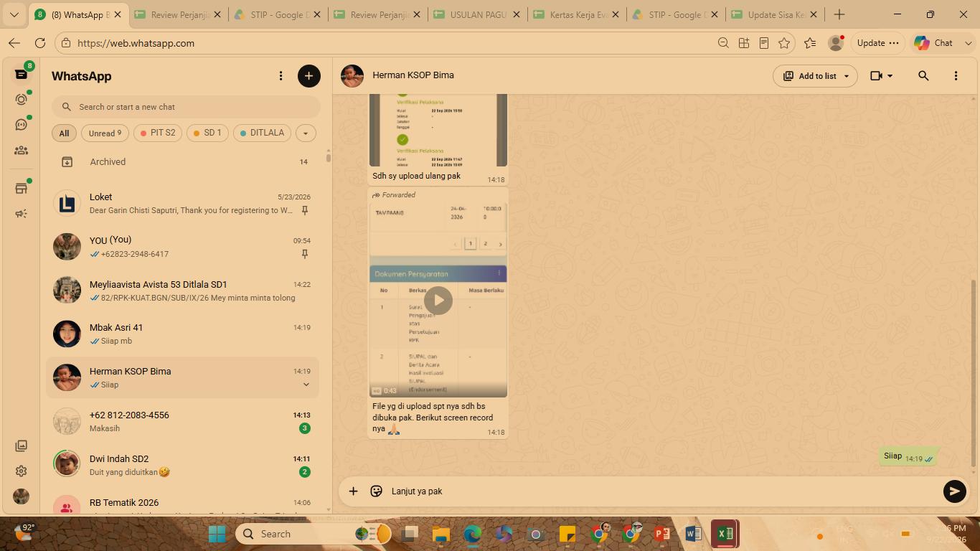
Task: Open the Add to list dropdown
Action: 815,76
